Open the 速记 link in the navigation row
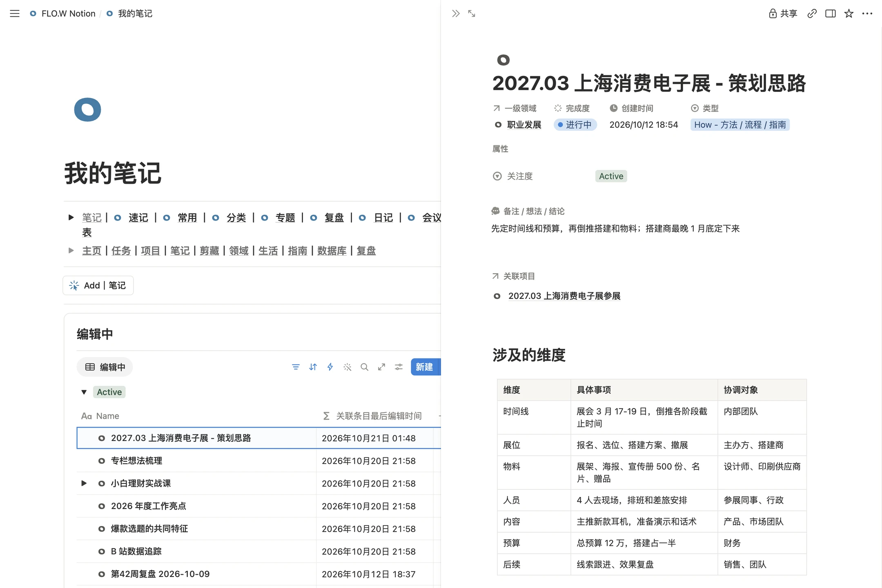Viewport: 882px width, 588px height. [x=138, y=218]
